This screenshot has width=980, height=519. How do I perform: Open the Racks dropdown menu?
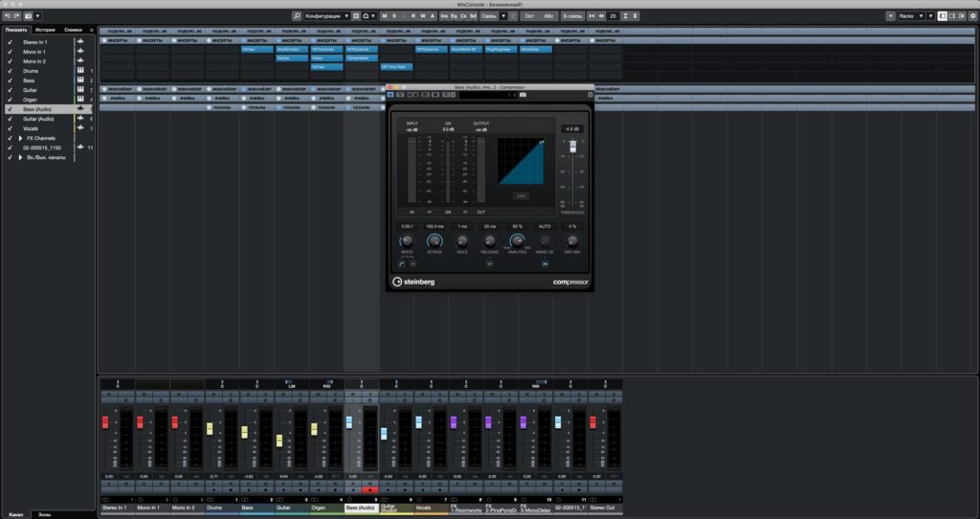pyautogui.click(x=911, y=15)
